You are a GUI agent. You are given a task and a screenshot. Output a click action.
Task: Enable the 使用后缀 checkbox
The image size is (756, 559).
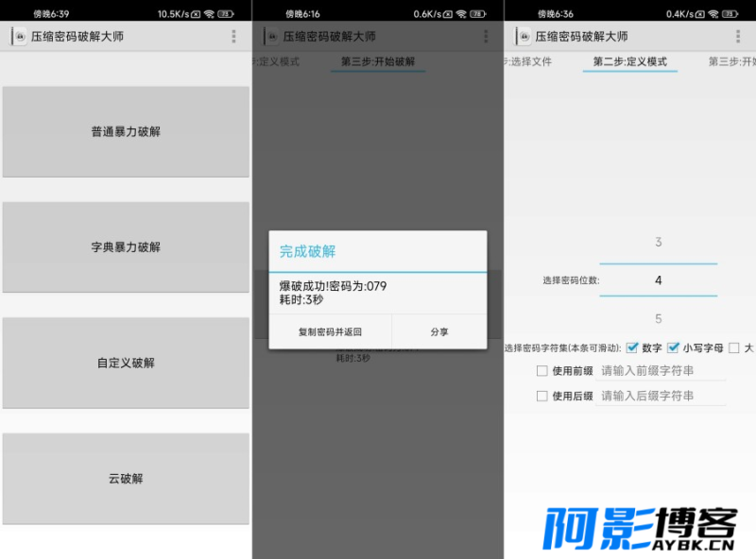[x=541, y=396]
